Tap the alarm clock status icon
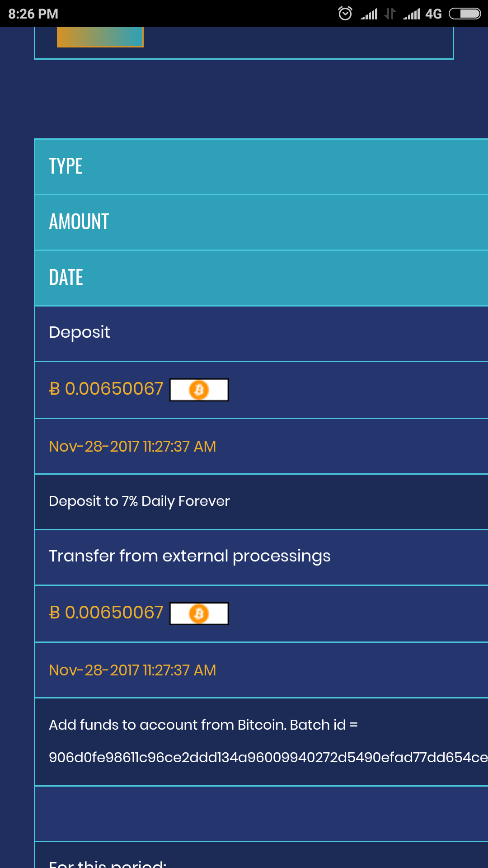Image resolution: width=488 pixels, height=868 pixels. coord(345,14)
